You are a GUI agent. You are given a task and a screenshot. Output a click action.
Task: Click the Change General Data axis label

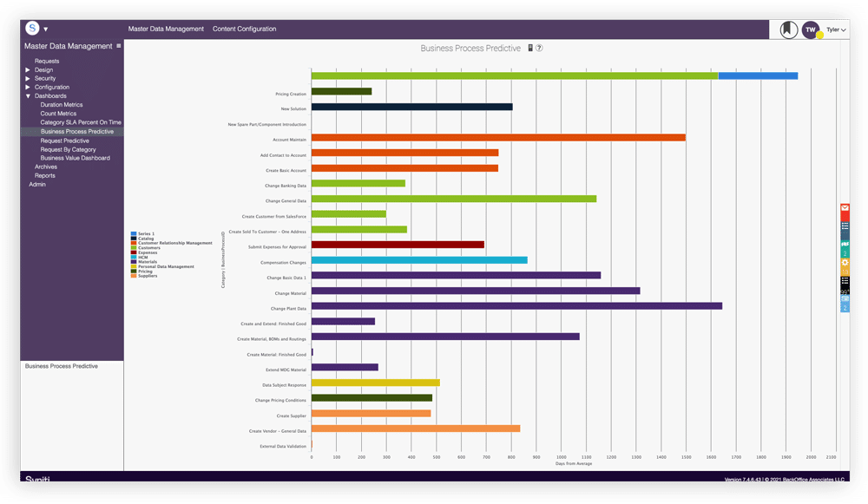(286, 201)
